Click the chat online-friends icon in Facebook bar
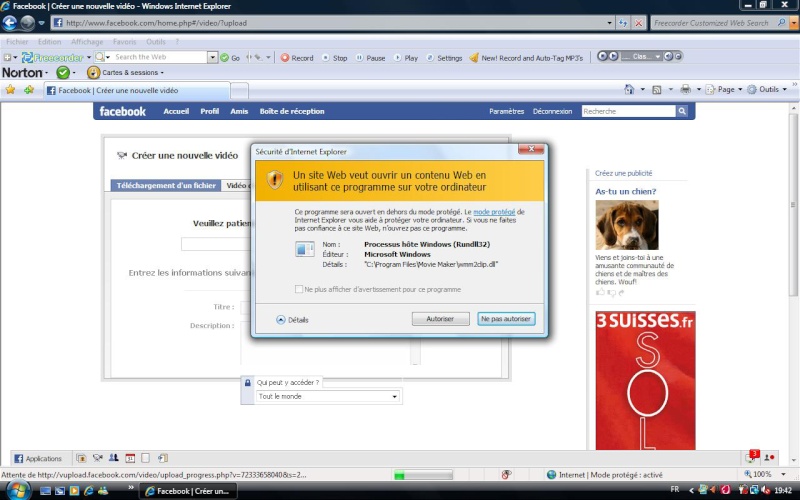This screenshot has width=800, height=500. pos(770,458)
